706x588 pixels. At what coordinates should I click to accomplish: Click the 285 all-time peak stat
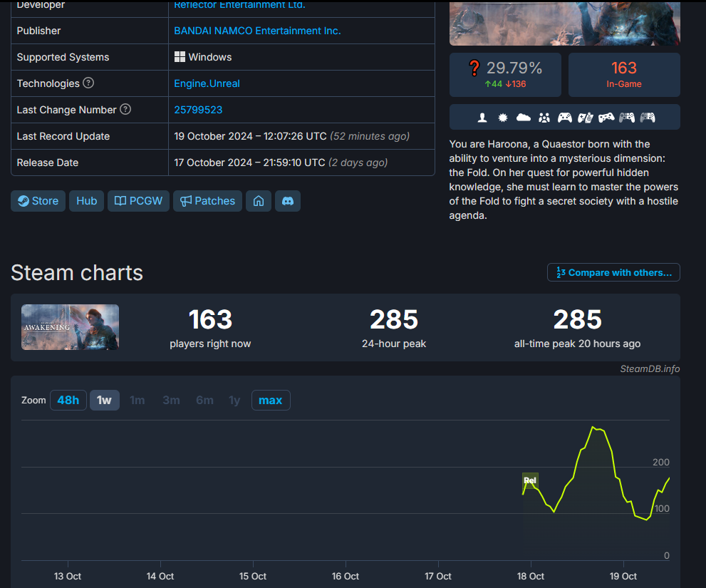click(x=577, y=328)
